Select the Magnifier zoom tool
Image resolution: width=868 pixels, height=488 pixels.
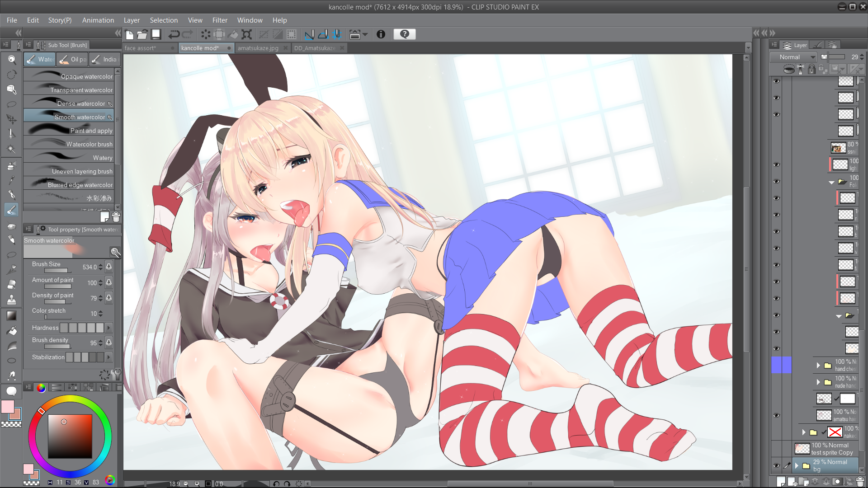(12, 60)
